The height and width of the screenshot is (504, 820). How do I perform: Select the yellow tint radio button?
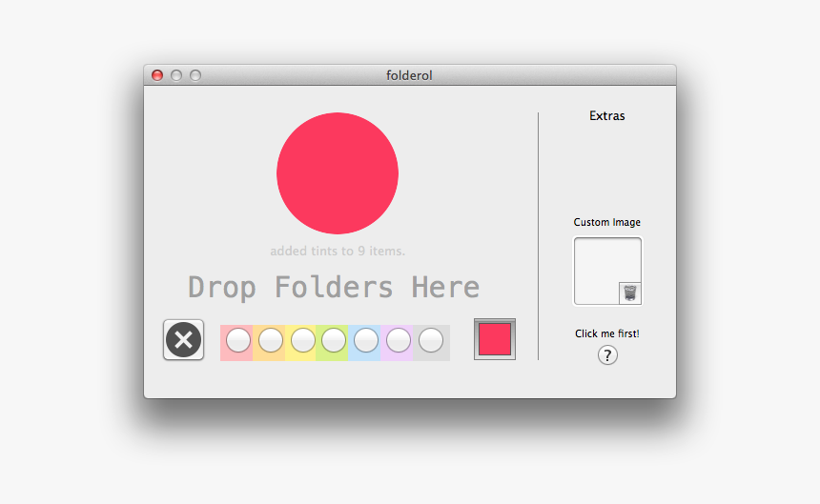pos(303,340)
